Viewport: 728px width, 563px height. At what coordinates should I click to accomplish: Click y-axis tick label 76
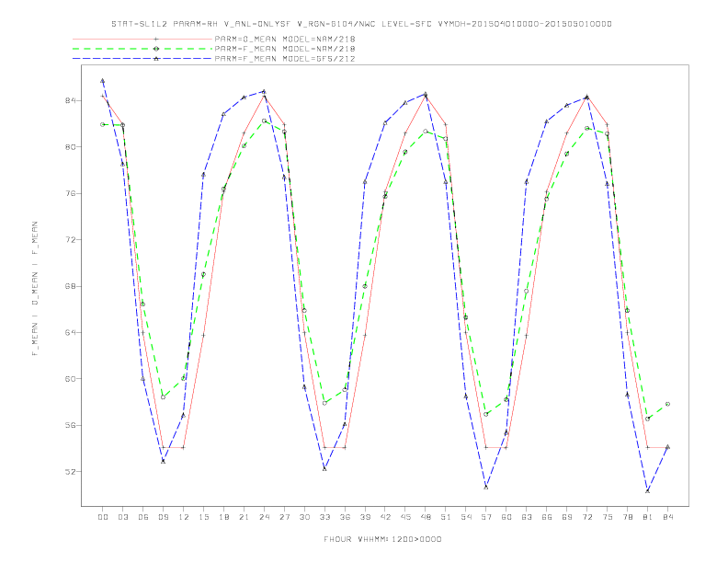click(x=70, y=194)
